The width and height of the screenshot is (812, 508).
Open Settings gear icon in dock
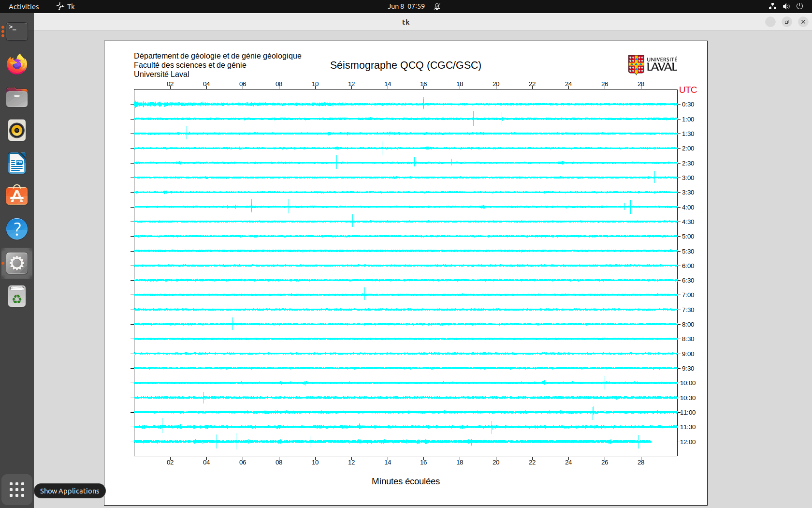pyautogui.click(x=17, y=263)
